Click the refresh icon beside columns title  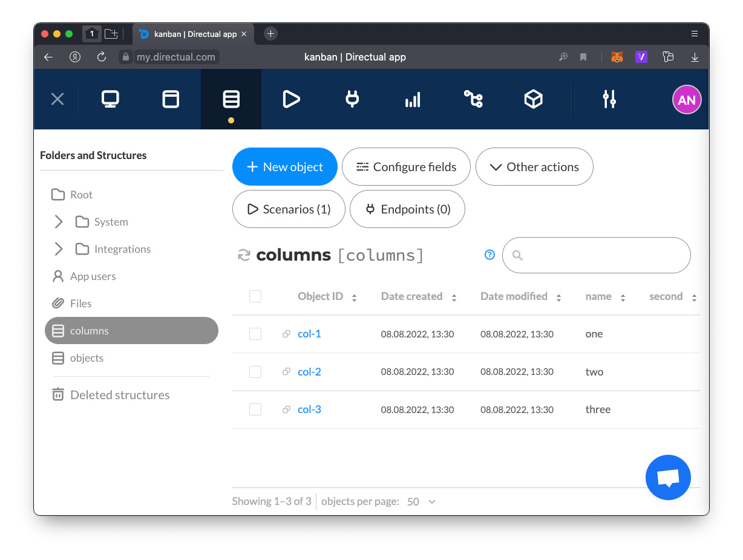pos(244,255)
